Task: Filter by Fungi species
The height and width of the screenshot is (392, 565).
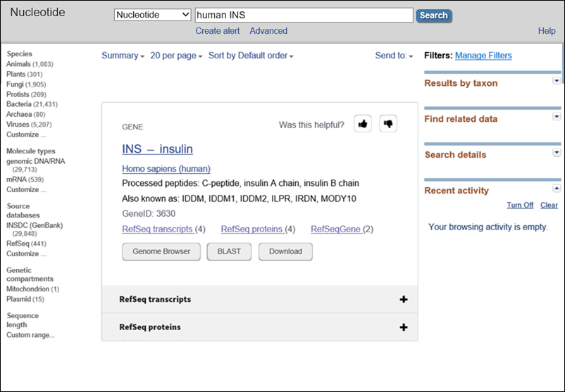Action: tap(26, 84)
